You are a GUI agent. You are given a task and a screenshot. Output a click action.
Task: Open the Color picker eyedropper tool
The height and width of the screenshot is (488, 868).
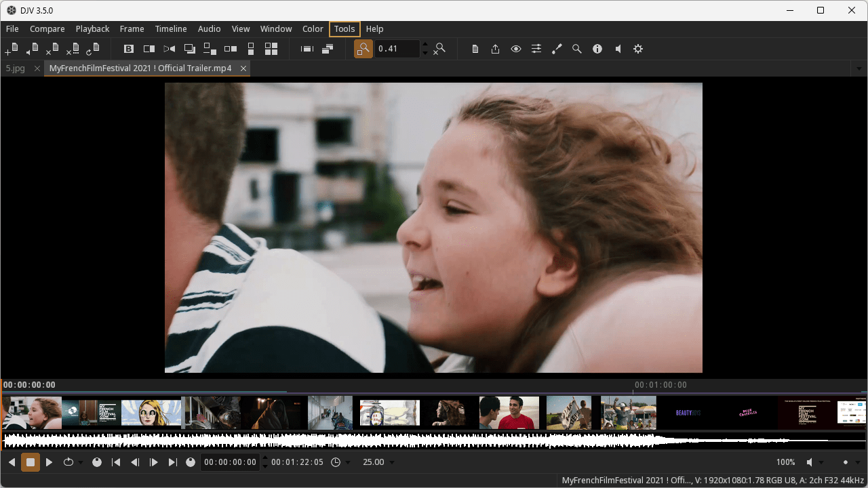click(557, 49)
